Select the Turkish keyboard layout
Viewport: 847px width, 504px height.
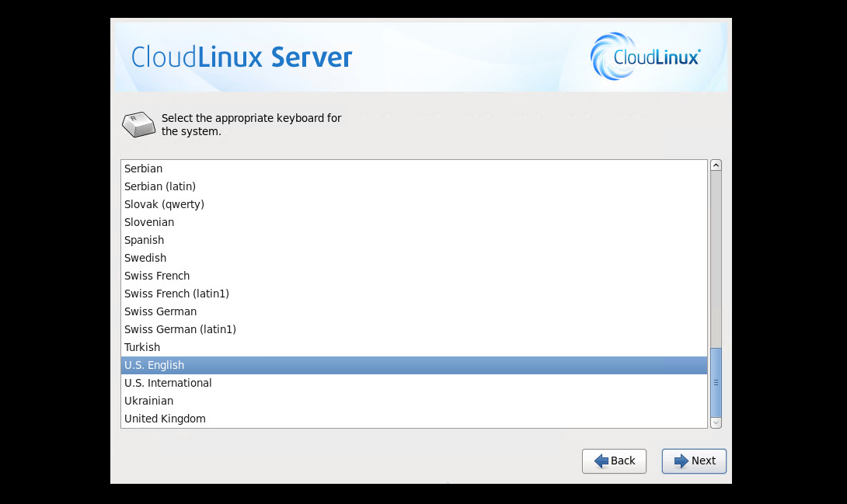point(142,347)
